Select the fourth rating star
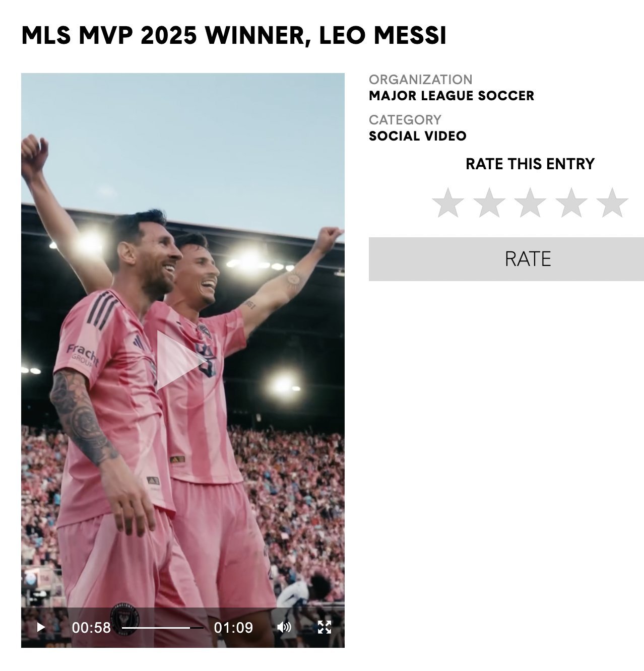This screenshot has height=671, width=644. [x=571, y=203]
